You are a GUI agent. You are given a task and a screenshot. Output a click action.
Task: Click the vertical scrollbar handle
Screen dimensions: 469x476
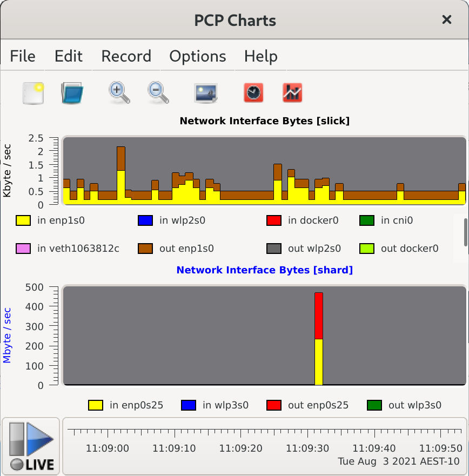pos(465,232)
